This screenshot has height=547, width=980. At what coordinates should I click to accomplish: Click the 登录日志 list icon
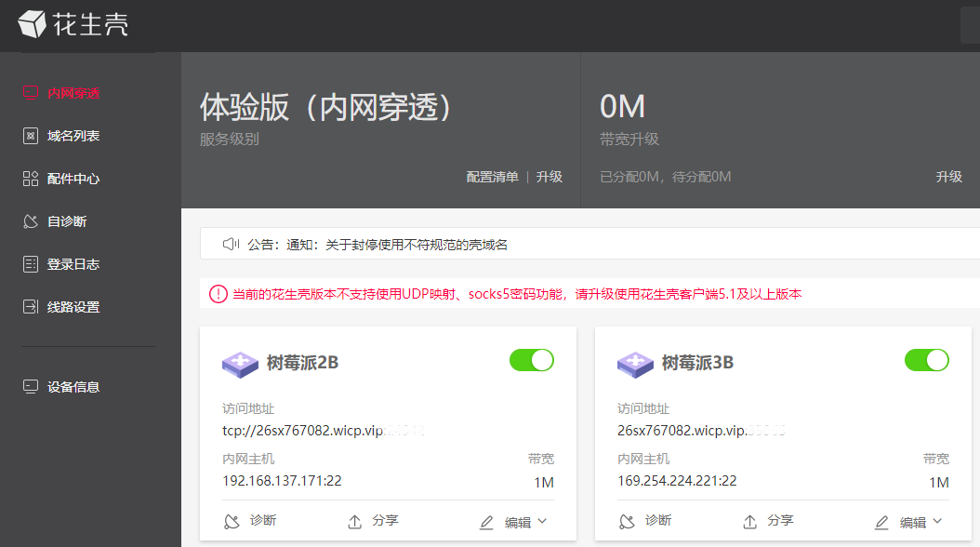[31, 264]
